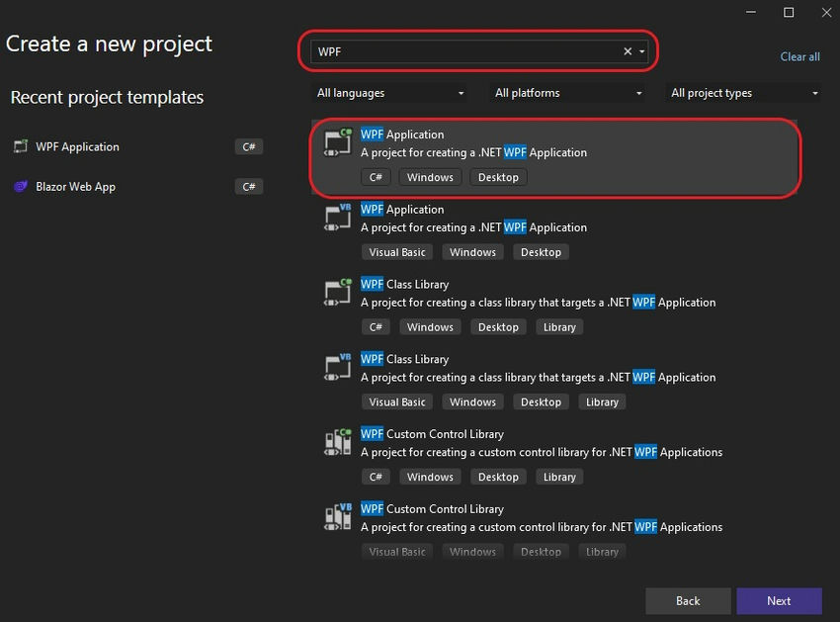Expand the search history arrow beside the search box
The width and height of the screenshot is (840, 622).
point(643,50)
